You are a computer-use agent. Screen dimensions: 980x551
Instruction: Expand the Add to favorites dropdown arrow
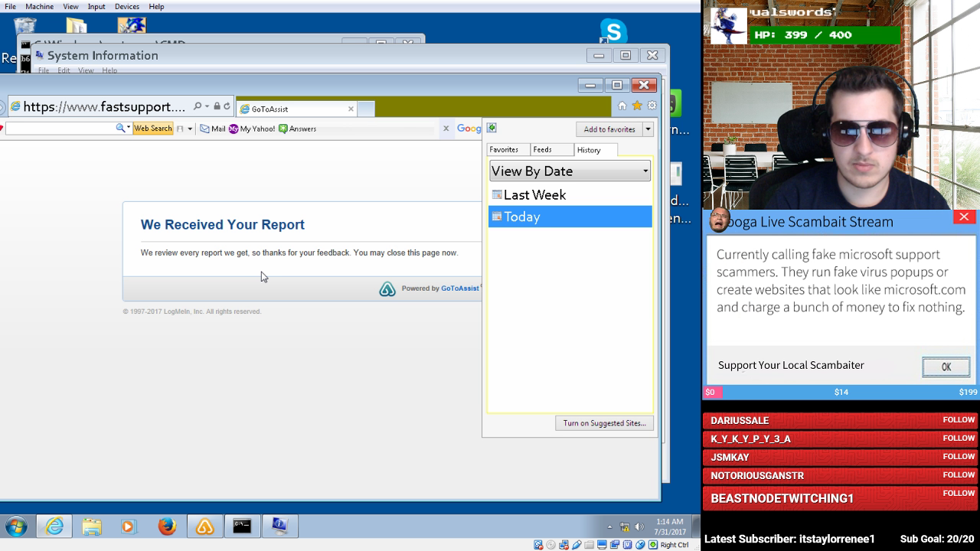[x=648, y=129]
